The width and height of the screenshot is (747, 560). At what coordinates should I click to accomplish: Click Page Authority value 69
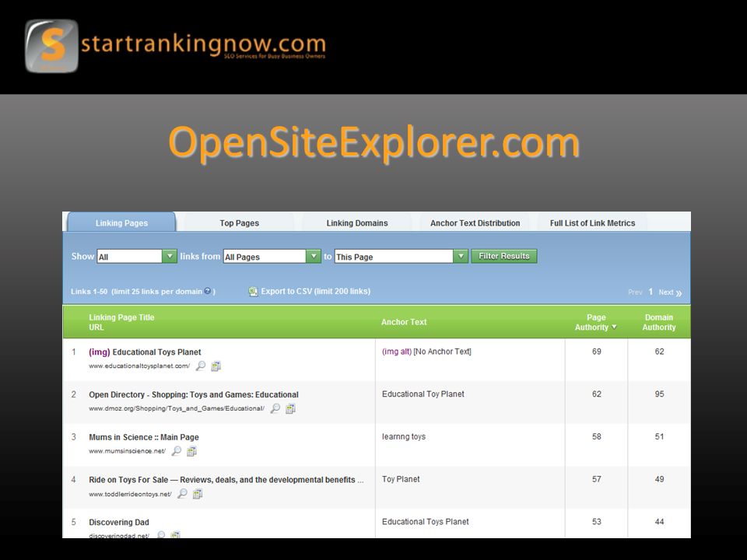(x=597, y=352)
